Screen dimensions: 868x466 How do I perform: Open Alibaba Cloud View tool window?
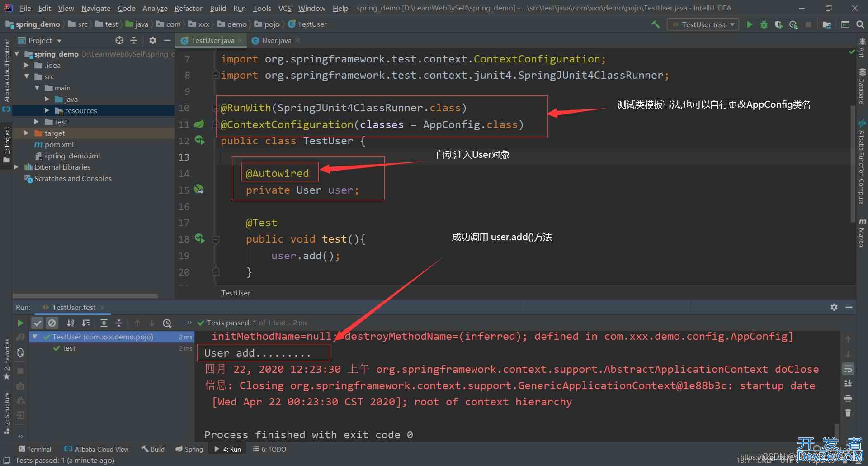(x=96, y=449)
